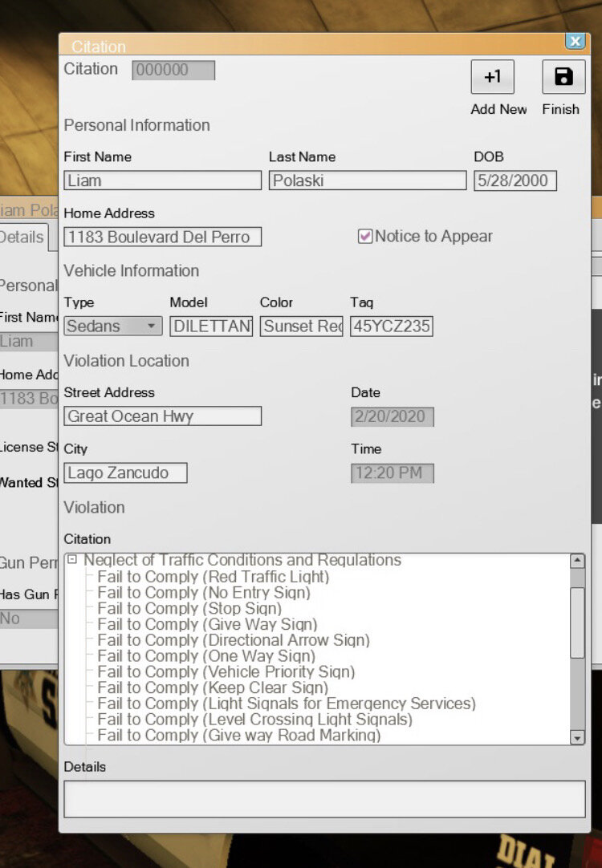This screenshot has width=602, height=868.
Task: Click the +1 Add New icon
Action: pos(492,77)
